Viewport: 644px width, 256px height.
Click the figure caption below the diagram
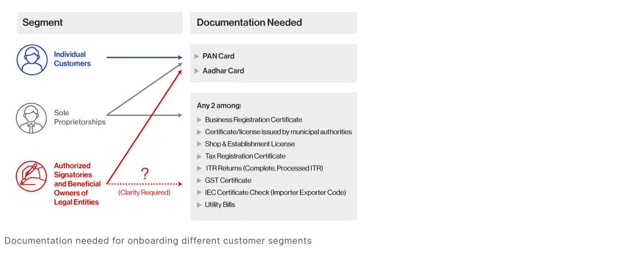click(x=158, y=241)
